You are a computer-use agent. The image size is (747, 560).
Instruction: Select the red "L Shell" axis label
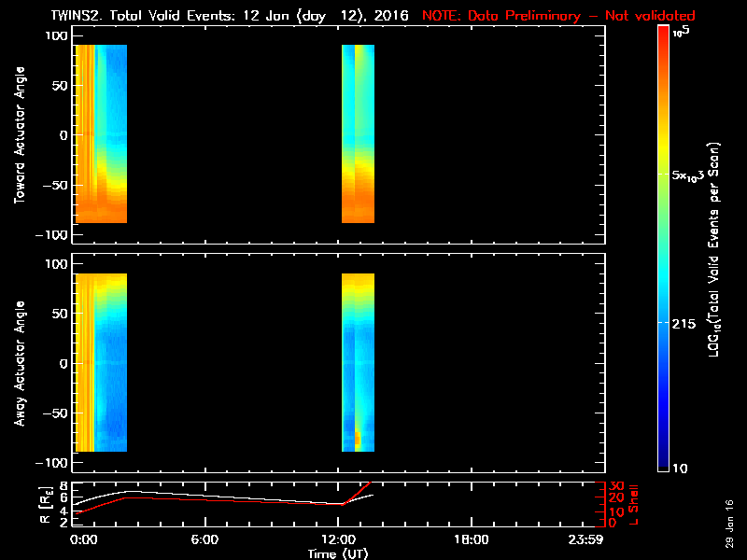[x=633, y=505]
